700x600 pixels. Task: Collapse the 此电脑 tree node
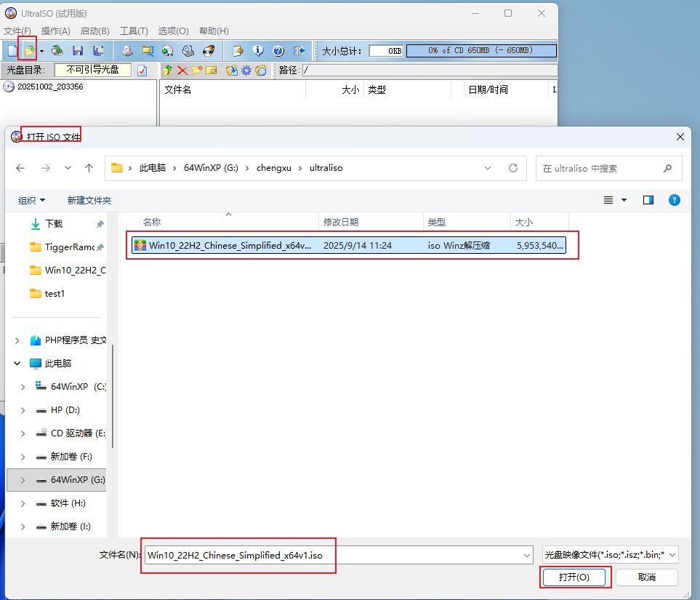pyautogui.click(x=17, y=364)
